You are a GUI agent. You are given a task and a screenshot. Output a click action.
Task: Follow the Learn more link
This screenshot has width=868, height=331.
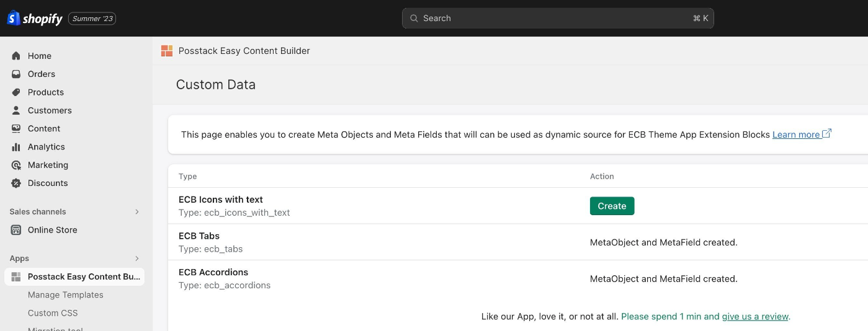796,135
